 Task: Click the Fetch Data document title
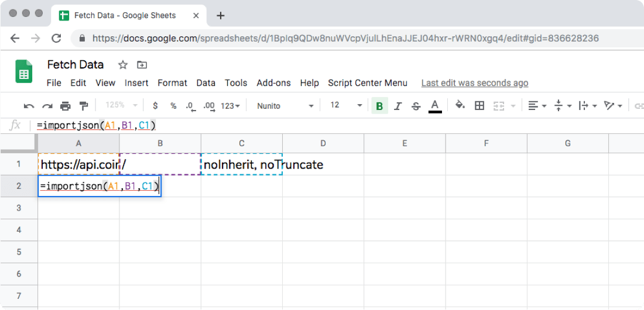pos(76,64)
